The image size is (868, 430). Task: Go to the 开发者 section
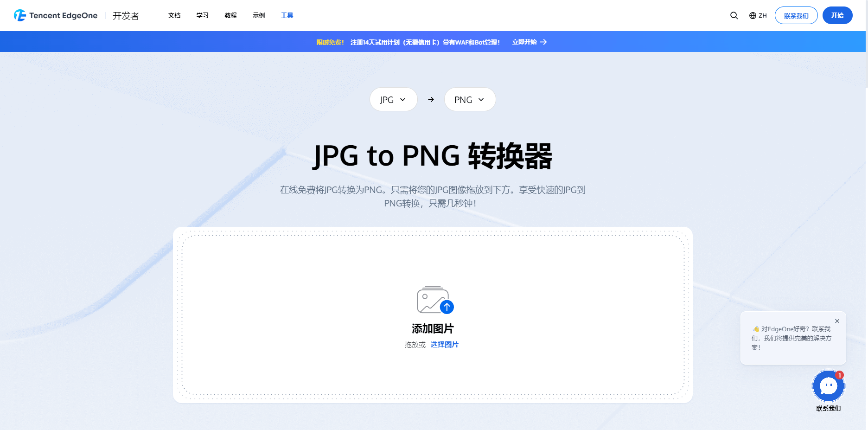tap(126, 16)
